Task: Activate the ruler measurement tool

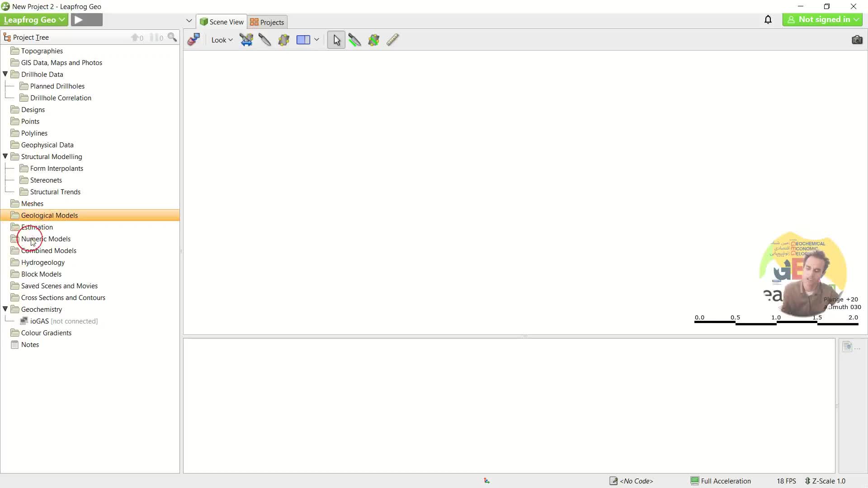Action: point(392,40)
